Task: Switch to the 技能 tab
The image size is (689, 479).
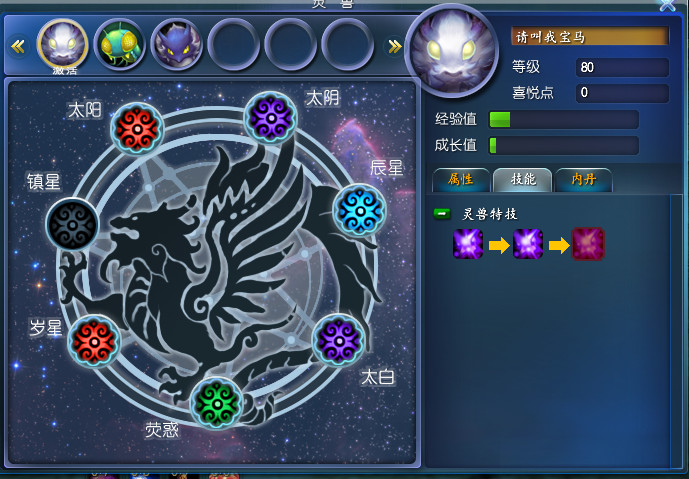Action: coord(522,180)
